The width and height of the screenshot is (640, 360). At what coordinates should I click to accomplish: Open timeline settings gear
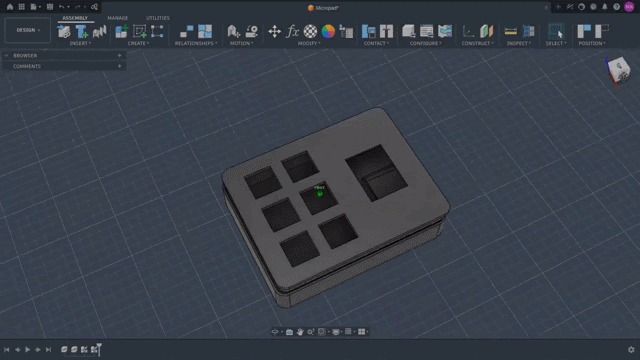[631, 349]
